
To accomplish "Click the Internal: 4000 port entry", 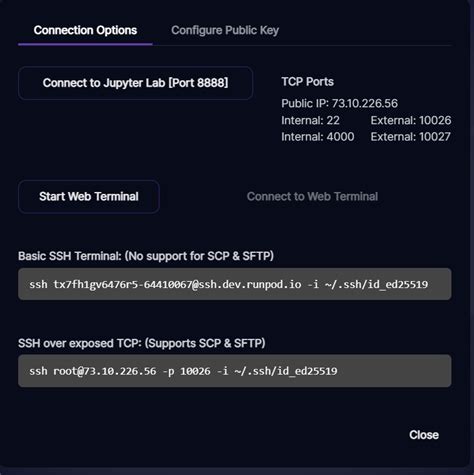I will tap(318, 137).
